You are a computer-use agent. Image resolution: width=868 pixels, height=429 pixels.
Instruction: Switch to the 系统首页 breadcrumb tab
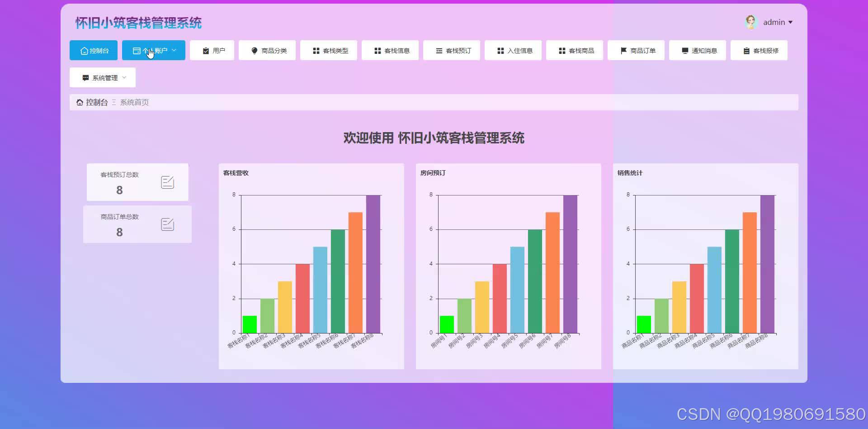tap(134, 102)
